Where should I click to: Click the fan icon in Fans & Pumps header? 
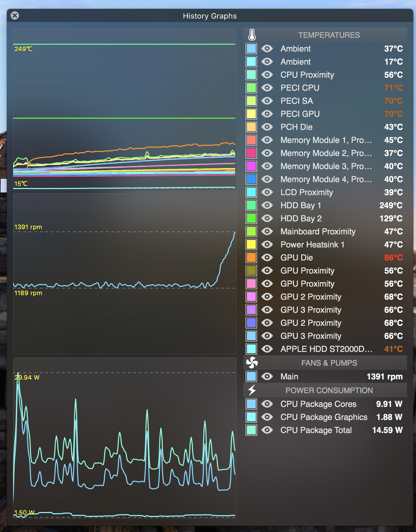pos(252,363)
